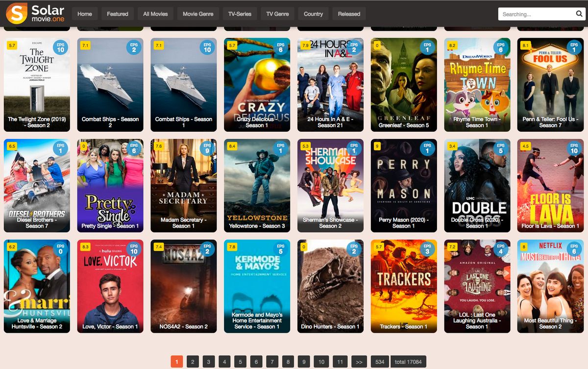Click the Featured menu item
588x369 pixels.
(117, 14)
